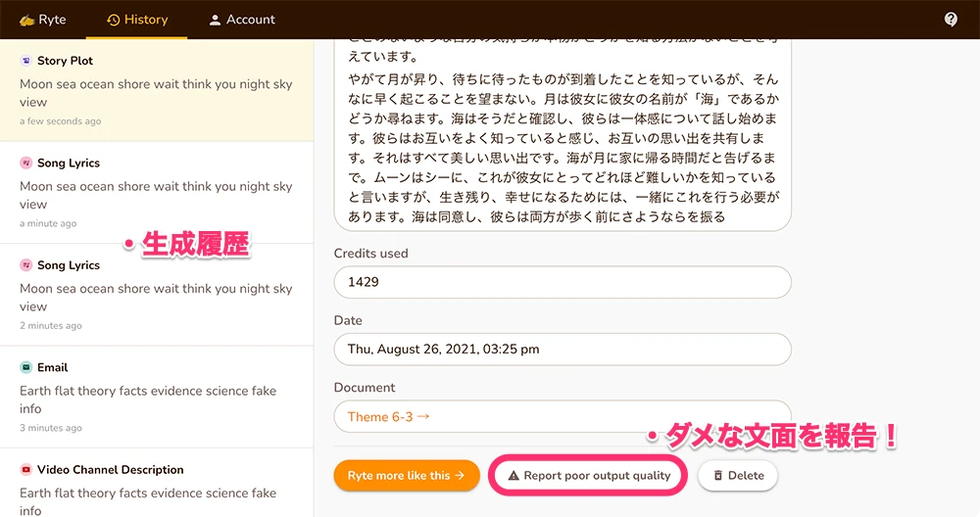Select the Story Plot history entry

(157, 90)
